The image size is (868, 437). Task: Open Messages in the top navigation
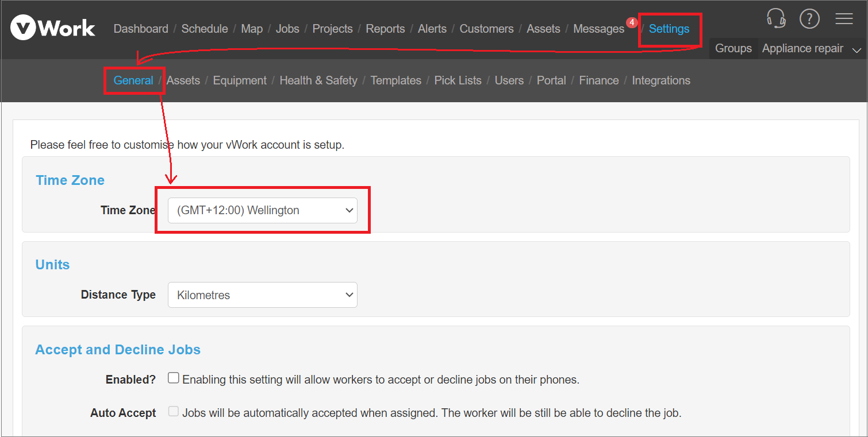tap(598, 29)
